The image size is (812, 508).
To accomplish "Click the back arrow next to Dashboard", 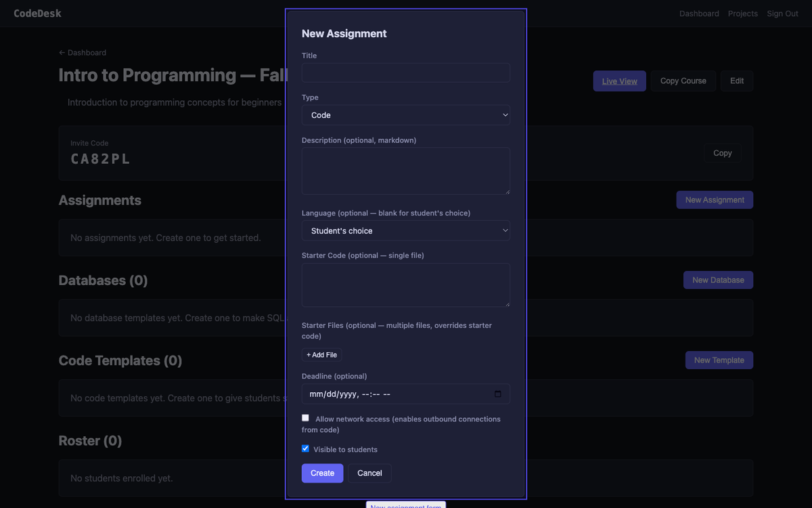I will pos(62,52).
